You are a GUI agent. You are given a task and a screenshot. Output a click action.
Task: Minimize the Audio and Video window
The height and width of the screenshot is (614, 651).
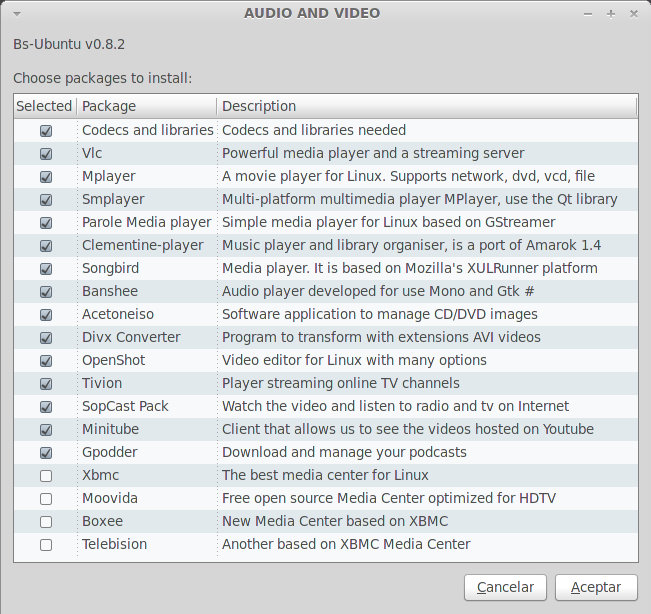point(587,14)
